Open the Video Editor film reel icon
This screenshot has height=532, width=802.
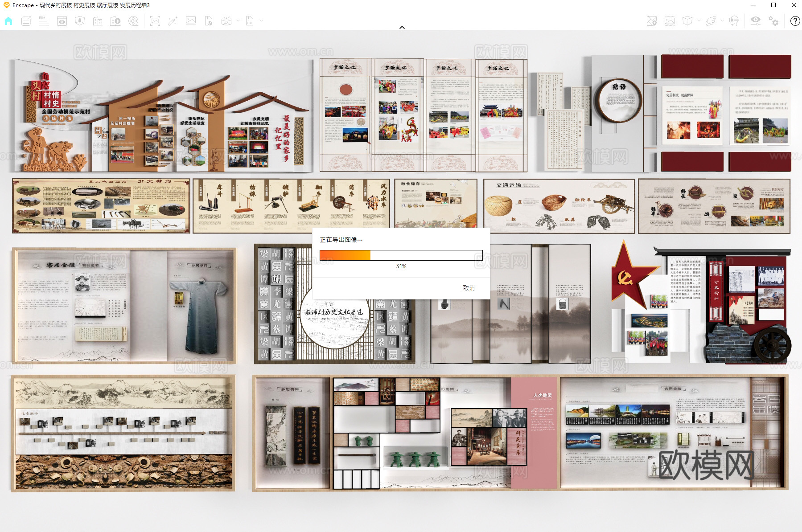click(133, 21)
